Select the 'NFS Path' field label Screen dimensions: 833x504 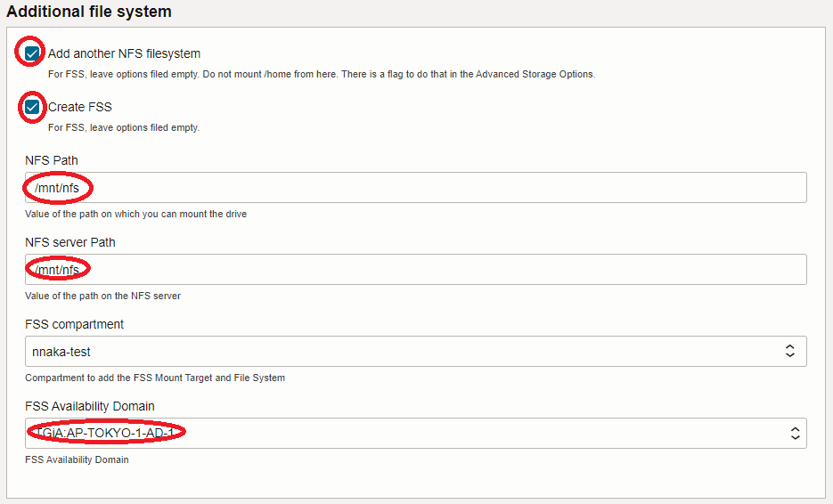click(52, 160)
